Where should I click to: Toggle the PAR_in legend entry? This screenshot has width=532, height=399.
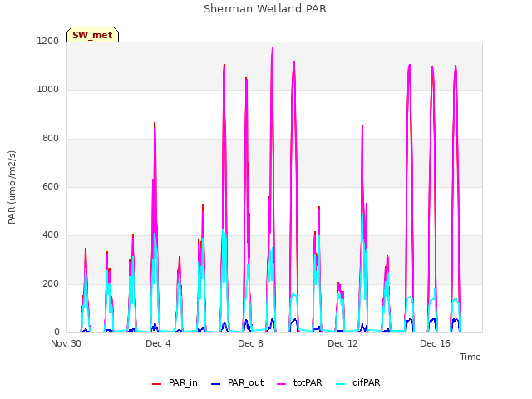pyautogui.click(x=175, y=382)
